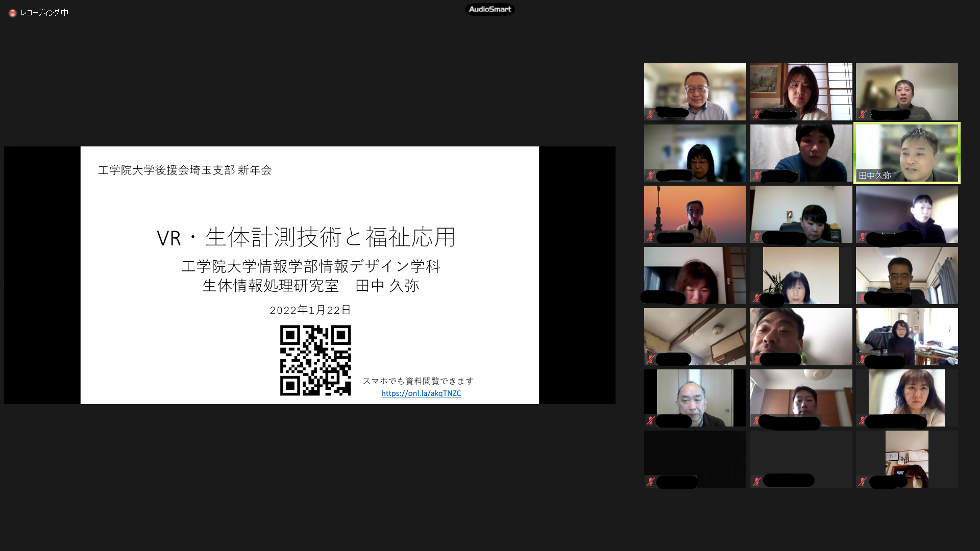Select the masked person with calligraphy tile
This screenshot has height=551, width=980.
click(907, 459)
